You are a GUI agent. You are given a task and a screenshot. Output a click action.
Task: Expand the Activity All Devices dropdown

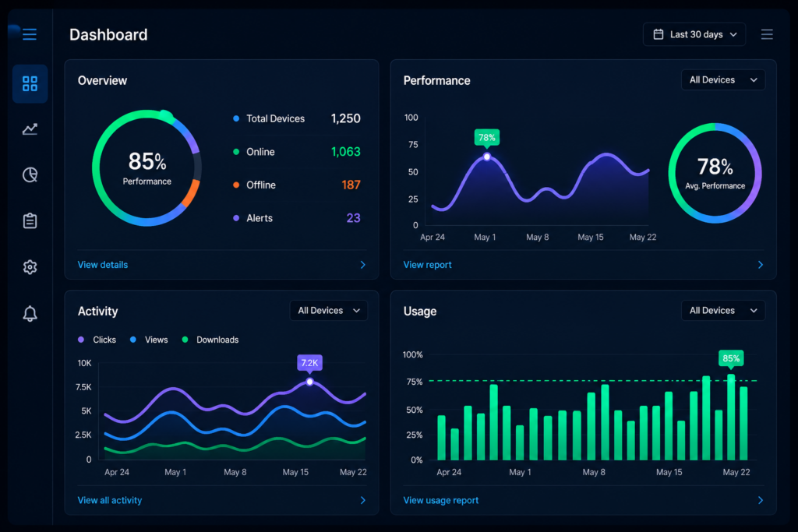click(329, 310)
